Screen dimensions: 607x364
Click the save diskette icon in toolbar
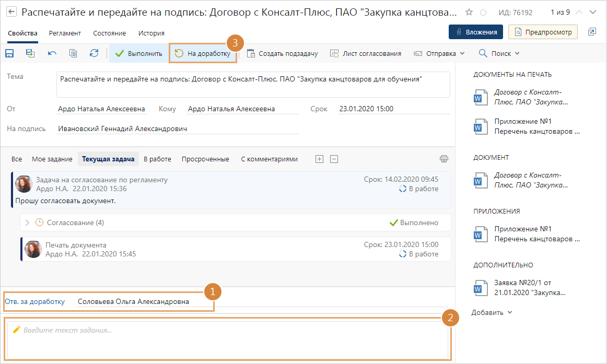(x=9, y=53)
